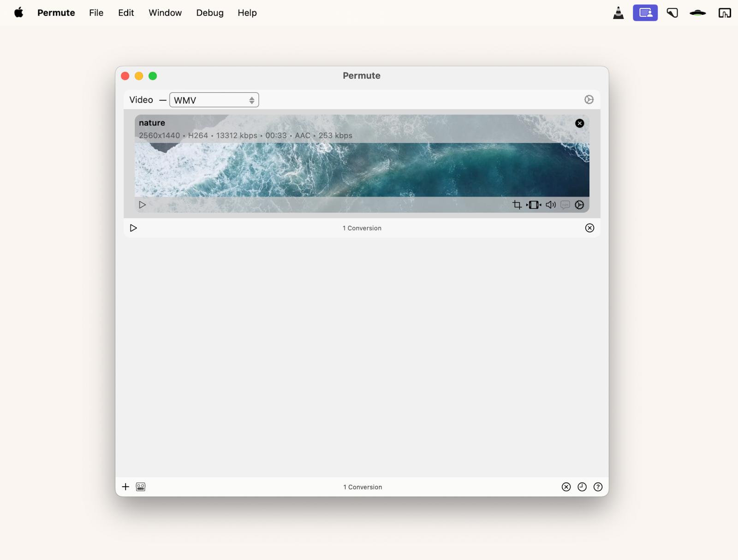Open the Window menu
The image size is (738, 560).
tap(165, 13)
